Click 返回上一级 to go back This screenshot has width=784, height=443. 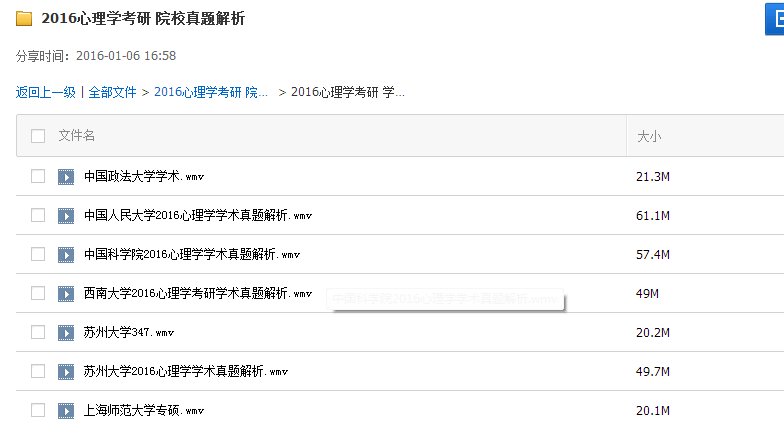[x=45, y=92]
